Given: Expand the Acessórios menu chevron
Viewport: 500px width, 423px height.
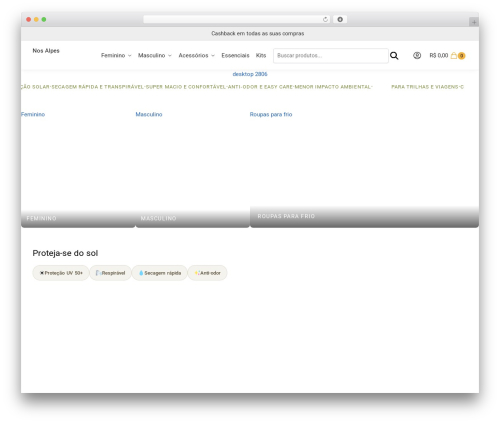Looking at the screenshot, I should [213, 56].
